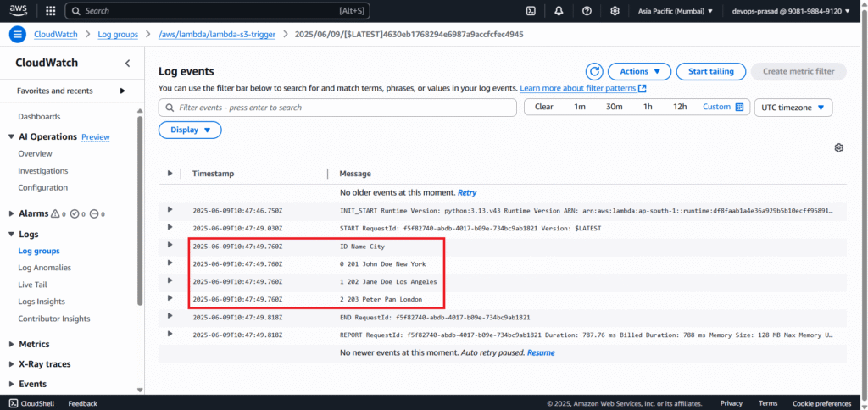The image size is (868, 410).
Task: Open Live Tail in the sidebar
Action: [32, 285]
